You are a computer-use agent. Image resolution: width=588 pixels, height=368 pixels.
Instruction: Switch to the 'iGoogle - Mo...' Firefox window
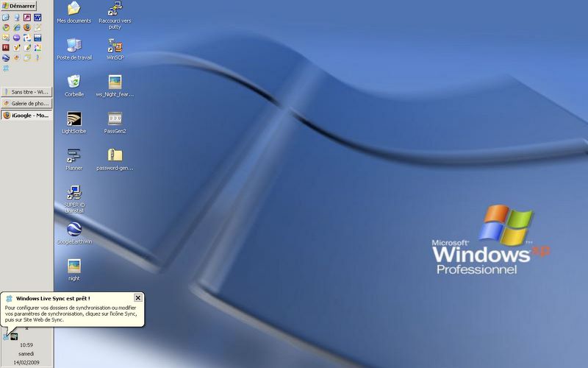(x=26, y=116)
